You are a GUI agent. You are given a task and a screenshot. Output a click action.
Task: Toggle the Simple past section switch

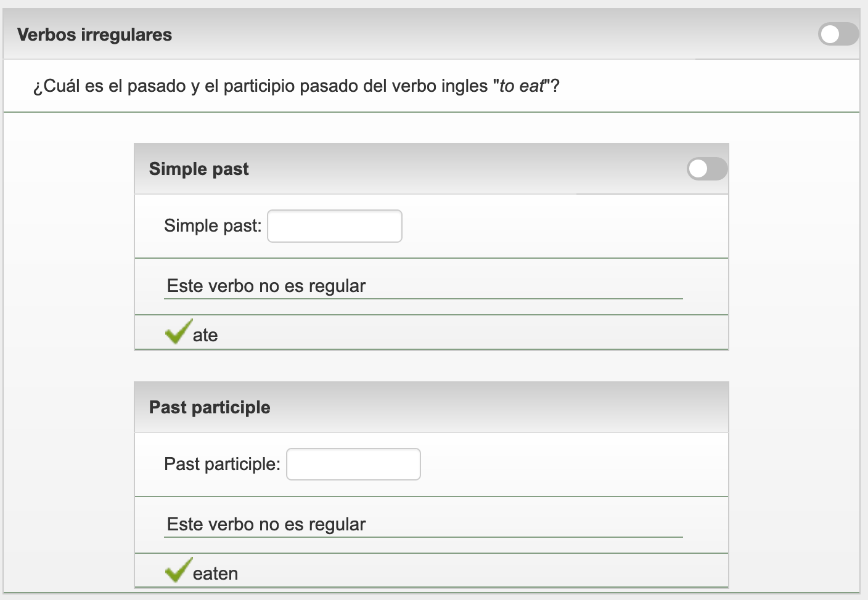707,169
